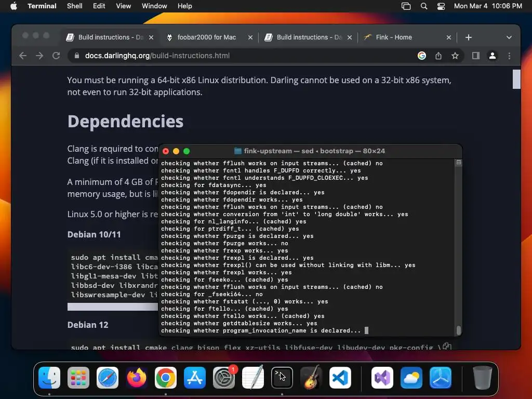Open the Terminal app menu
This screenshot has height=399, width=532.
(x=42, y=6)
